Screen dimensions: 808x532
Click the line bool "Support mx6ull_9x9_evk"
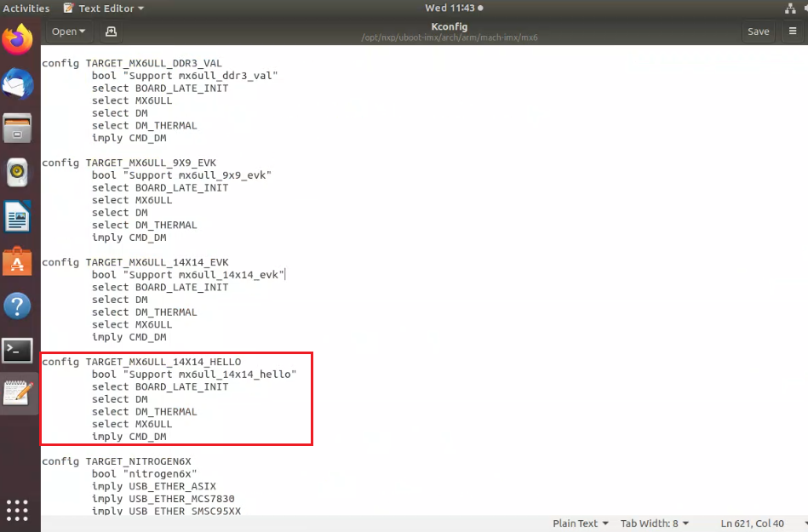[x=182, y=175]
